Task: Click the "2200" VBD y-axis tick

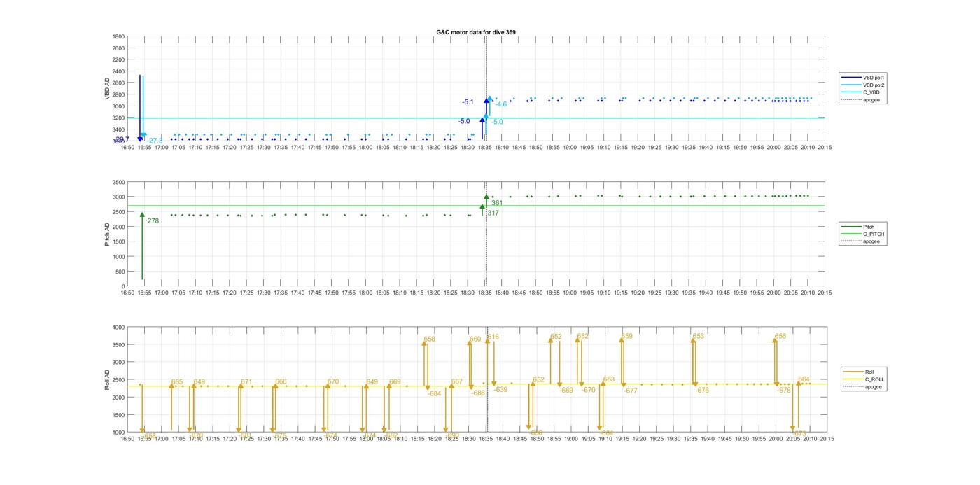Action: click(118, 59)
